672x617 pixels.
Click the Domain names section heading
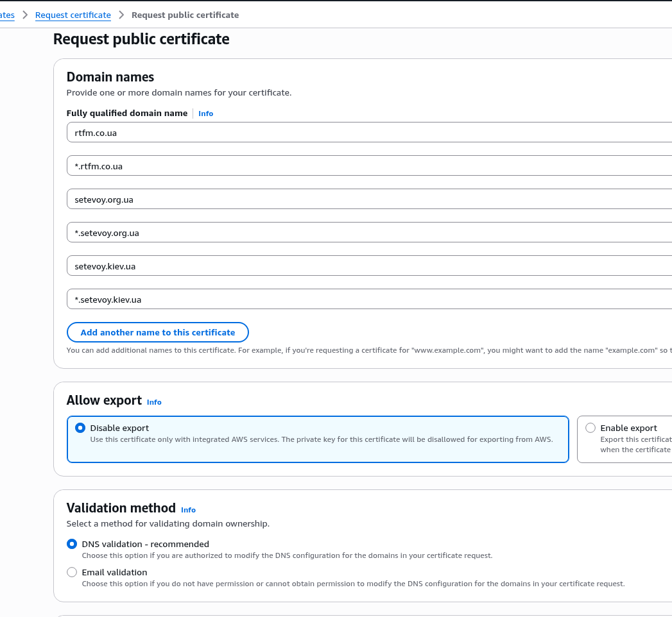[x=110, y=77]
